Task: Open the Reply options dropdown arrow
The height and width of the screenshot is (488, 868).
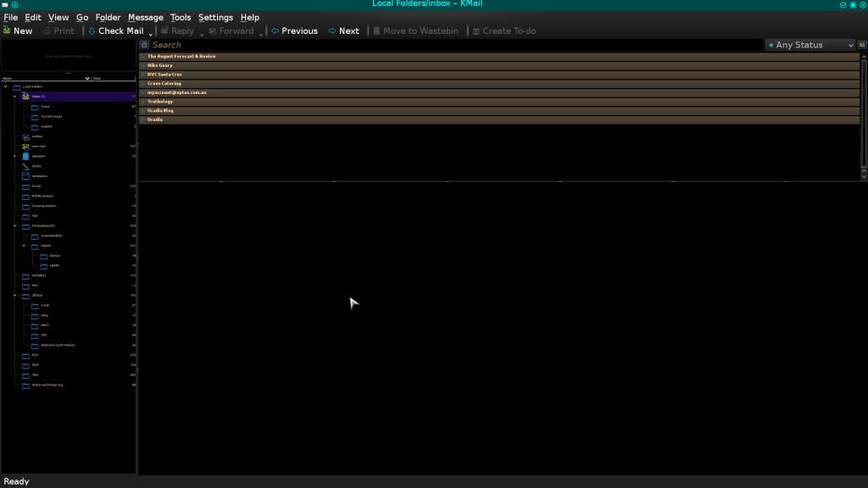Action: [x=202, y=34]
